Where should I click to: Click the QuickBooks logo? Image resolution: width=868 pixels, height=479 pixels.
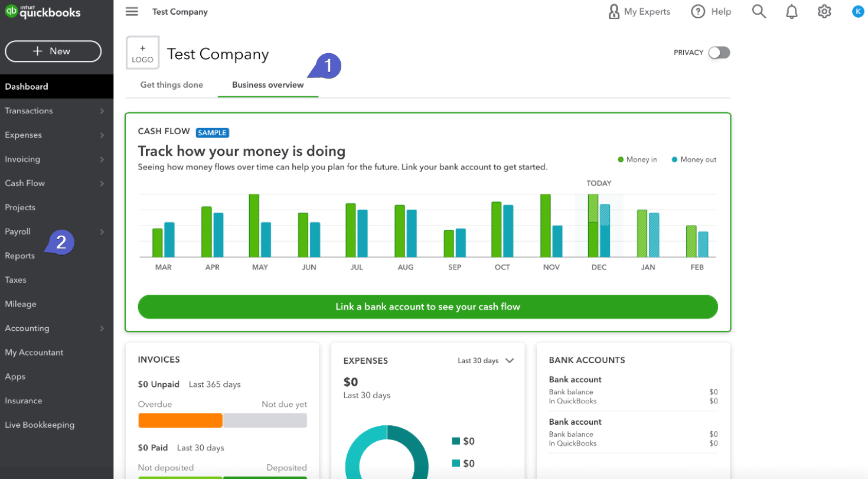[43, 12]
